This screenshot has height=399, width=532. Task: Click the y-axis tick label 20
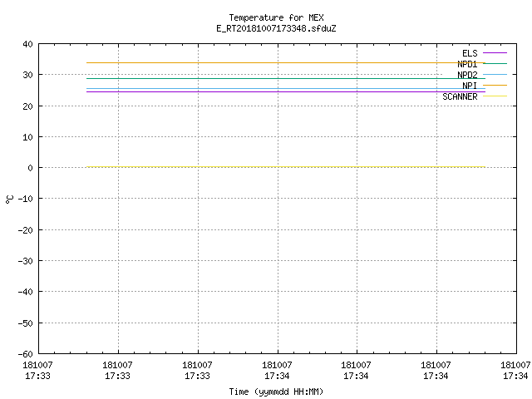27,106
